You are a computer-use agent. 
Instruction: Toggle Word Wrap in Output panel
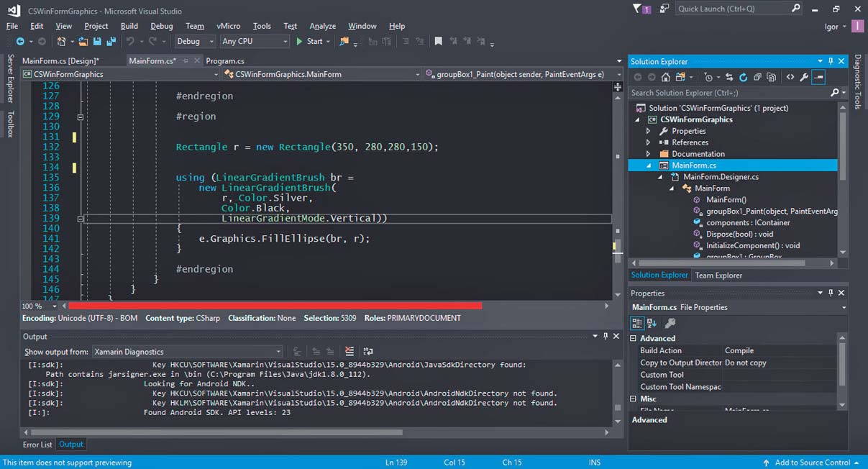coord(368,352)
